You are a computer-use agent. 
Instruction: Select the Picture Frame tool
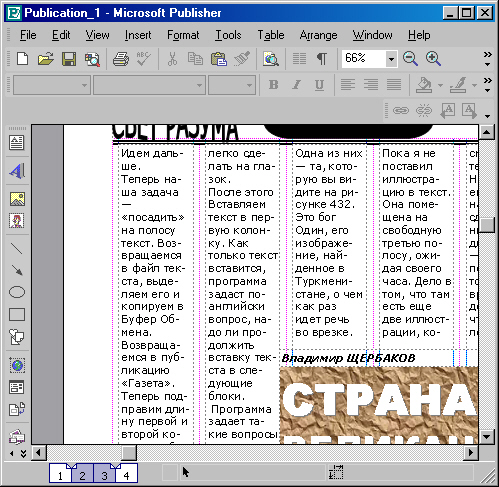pos(17,199)
